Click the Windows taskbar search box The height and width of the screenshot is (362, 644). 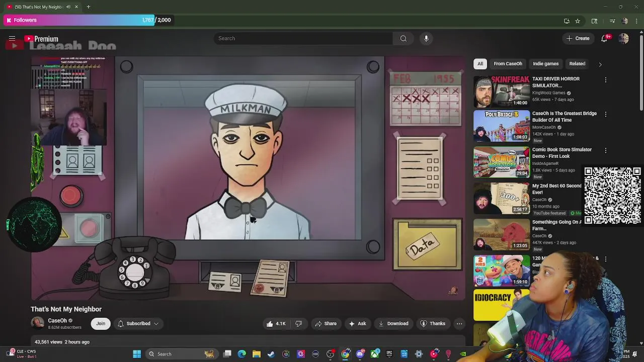pos(181,354)
